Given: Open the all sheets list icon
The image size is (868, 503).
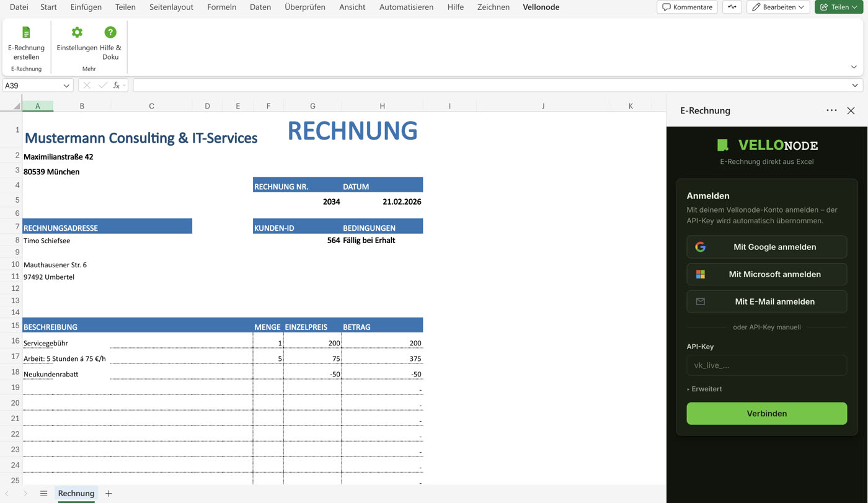Looking at the screenshot, I should tap(43, 494).
